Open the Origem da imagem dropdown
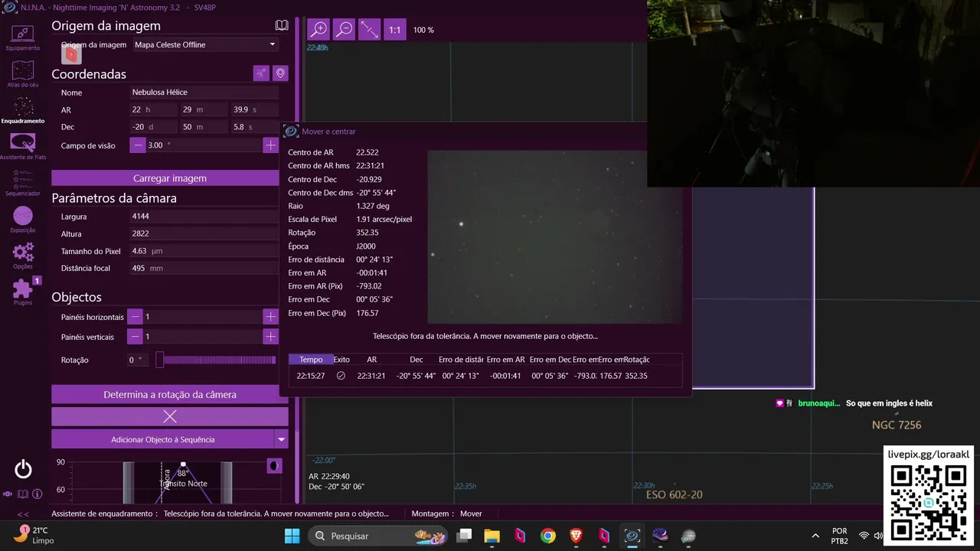 (x=204, y=44)
